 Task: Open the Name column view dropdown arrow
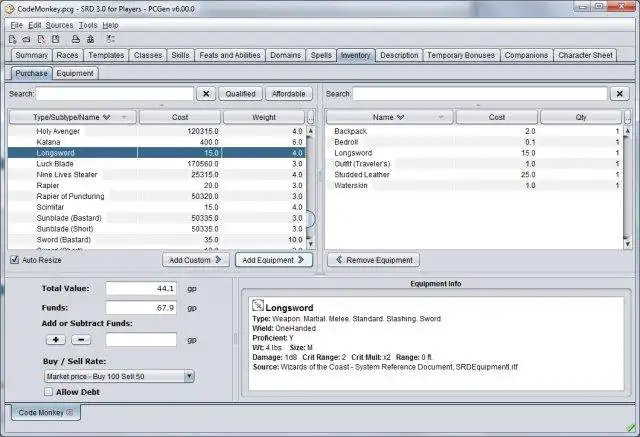[x=441, y=118]
